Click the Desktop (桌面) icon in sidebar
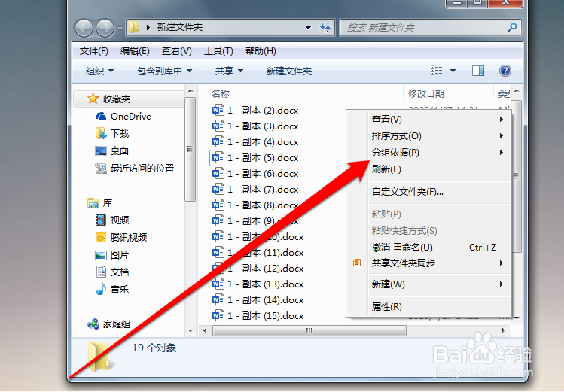The height and width of the screenshot is (392, 564). pos(101,150)
